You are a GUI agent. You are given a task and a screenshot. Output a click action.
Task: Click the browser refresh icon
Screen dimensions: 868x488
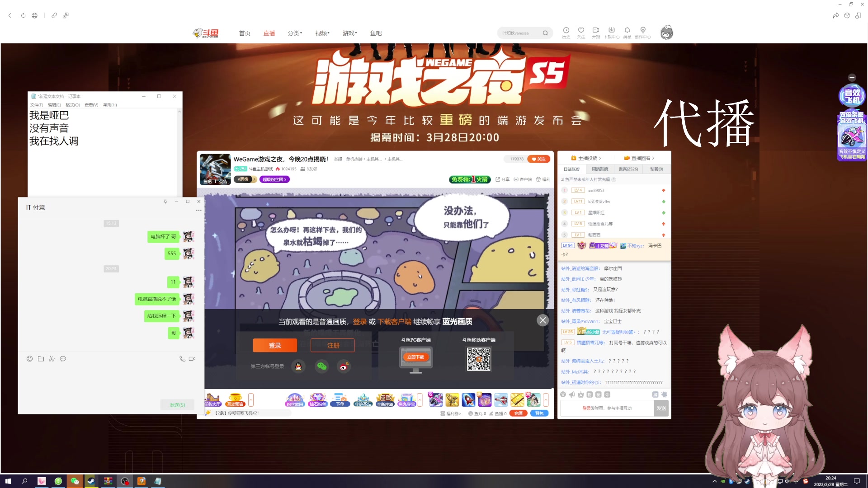(23, 15)
